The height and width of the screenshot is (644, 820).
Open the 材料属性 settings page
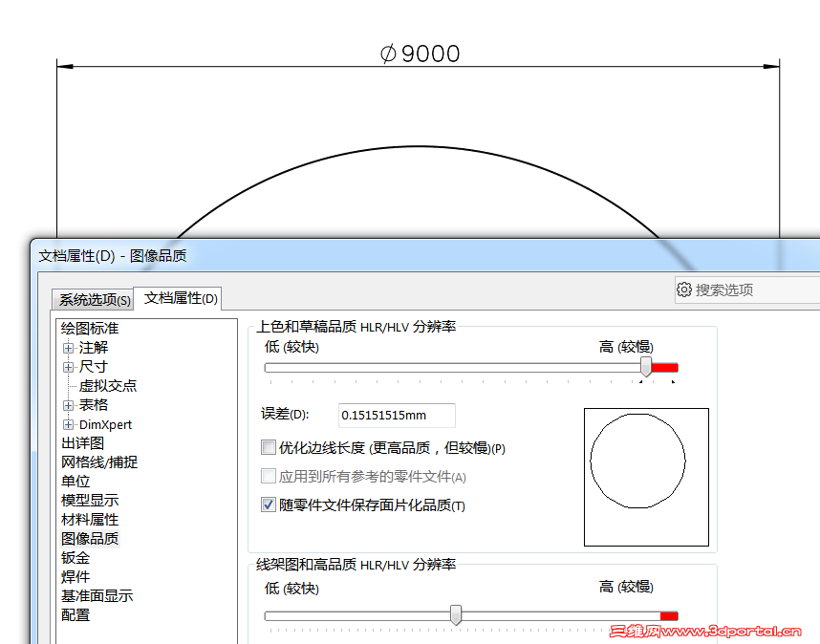point(90,520)
